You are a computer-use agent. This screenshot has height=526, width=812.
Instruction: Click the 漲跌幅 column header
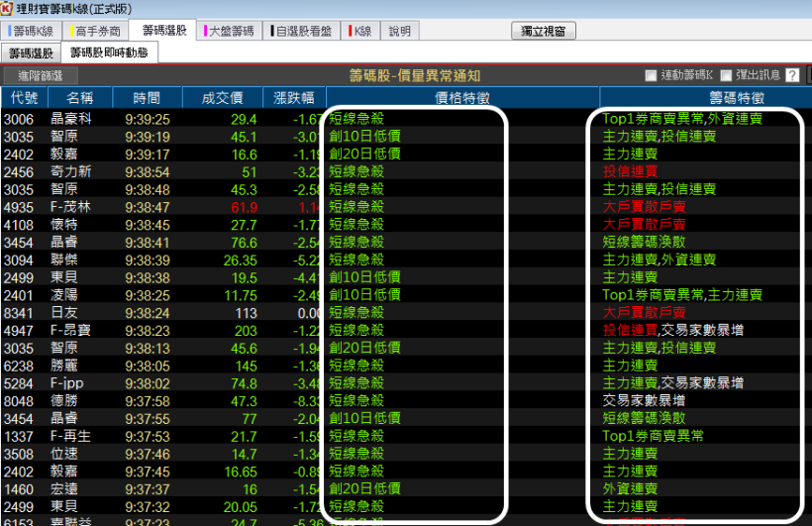pos(294,97)
